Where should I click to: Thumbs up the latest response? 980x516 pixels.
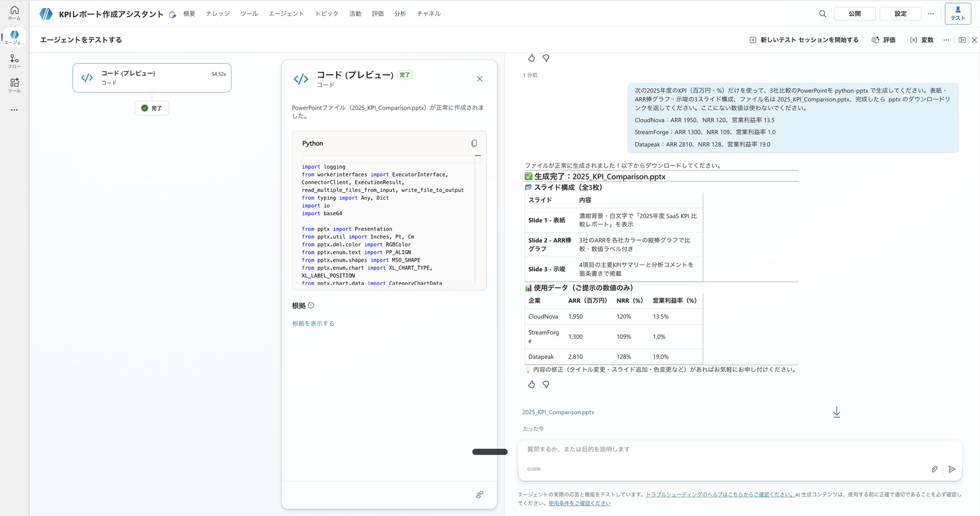tap(532, 384)
